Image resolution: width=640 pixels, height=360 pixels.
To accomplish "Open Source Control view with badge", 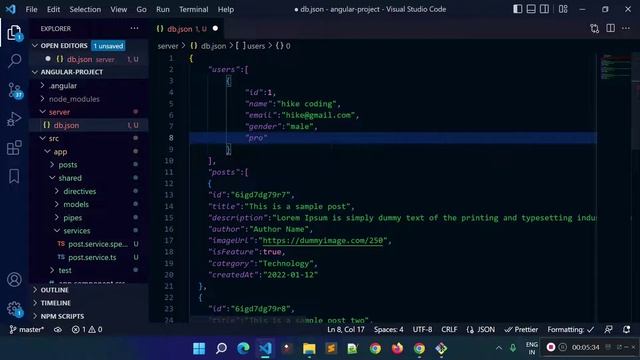I will (15, 90).
